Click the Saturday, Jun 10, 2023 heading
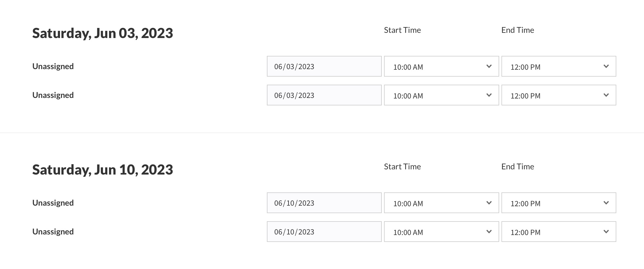This screenshot has width=644, height=269. [x=102, y=170]
